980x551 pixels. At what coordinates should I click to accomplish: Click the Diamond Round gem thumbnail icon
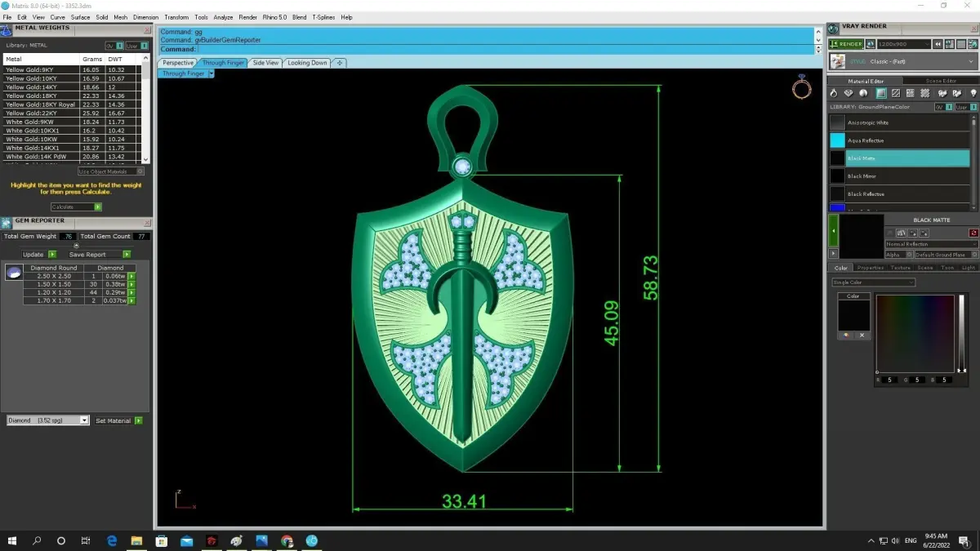[x=13, y=273]
